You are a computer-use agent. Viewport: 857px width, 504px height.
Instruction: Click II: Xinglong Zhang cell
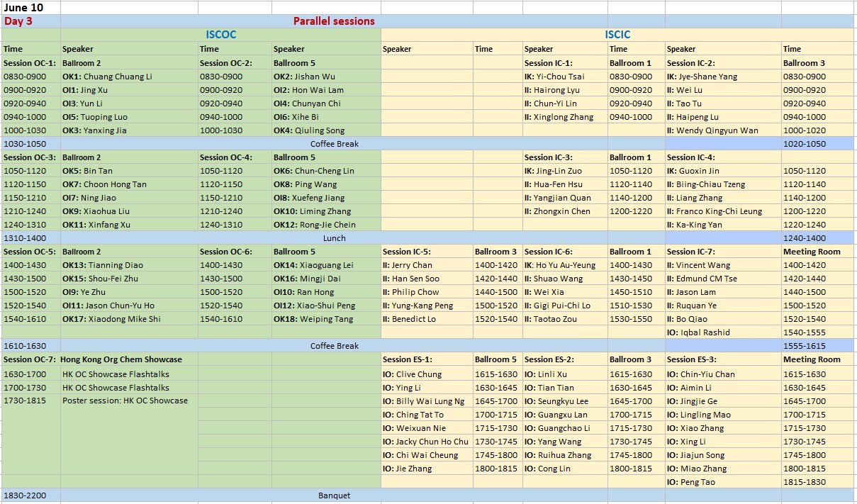click(565, 117)
